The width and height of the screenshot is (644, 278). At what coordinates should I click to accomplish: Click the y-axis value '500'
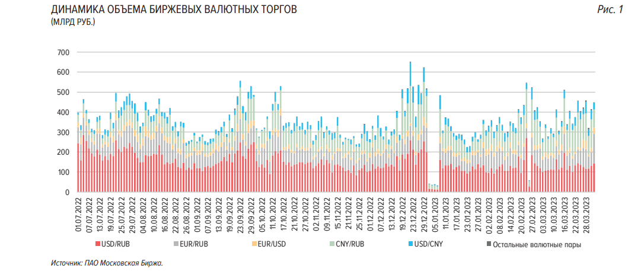coord(65,92)
